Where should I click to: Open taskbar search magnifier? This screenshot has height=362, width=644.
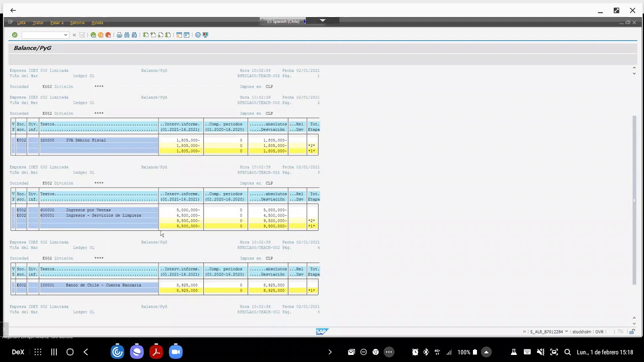[x=568, y=352]
